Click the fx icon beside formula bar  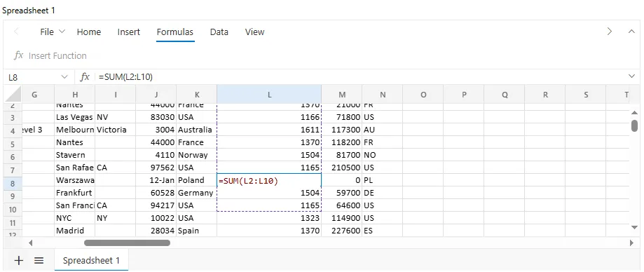click(x=85, y=77)
